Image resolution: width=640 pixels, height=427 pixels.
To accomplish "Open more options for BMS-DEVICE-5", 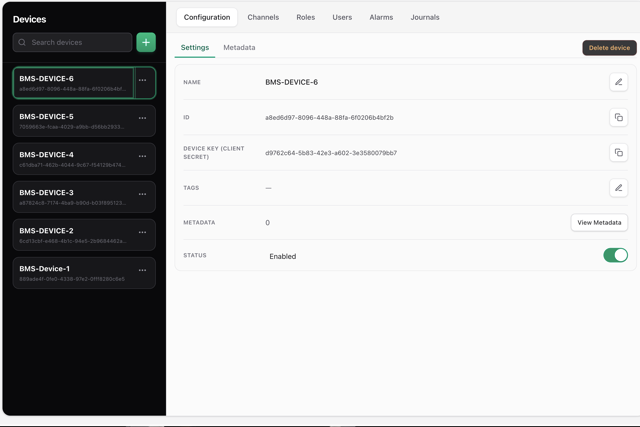I will [142, 118].
